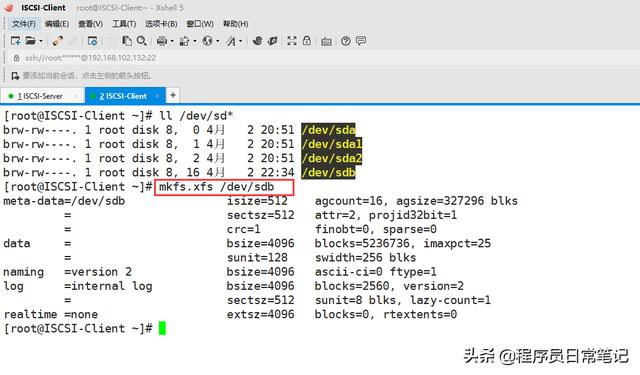Viewport: 640px width, 375px height.
Task: Open the feedback speech bubble icon
Action: pyautogui.click(x=361, y=40)
